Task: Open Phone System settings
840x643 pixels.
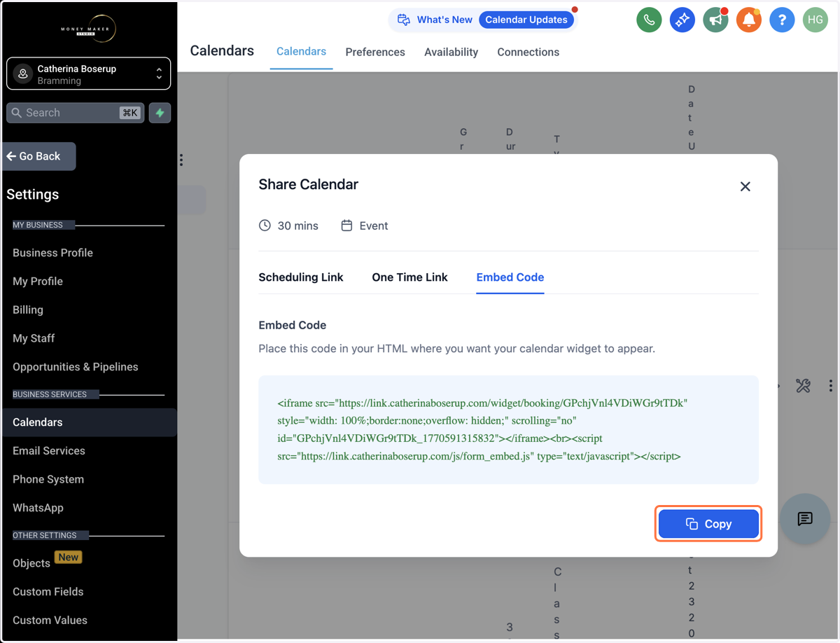Action: coord(48,480)
